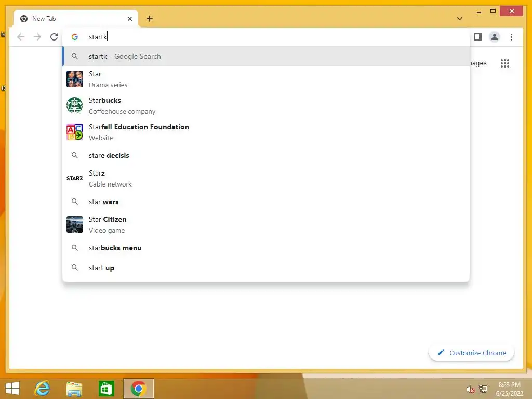532x399 pixels.
Task: Close the New Tab tab
Action: click(x=129, y=19)
